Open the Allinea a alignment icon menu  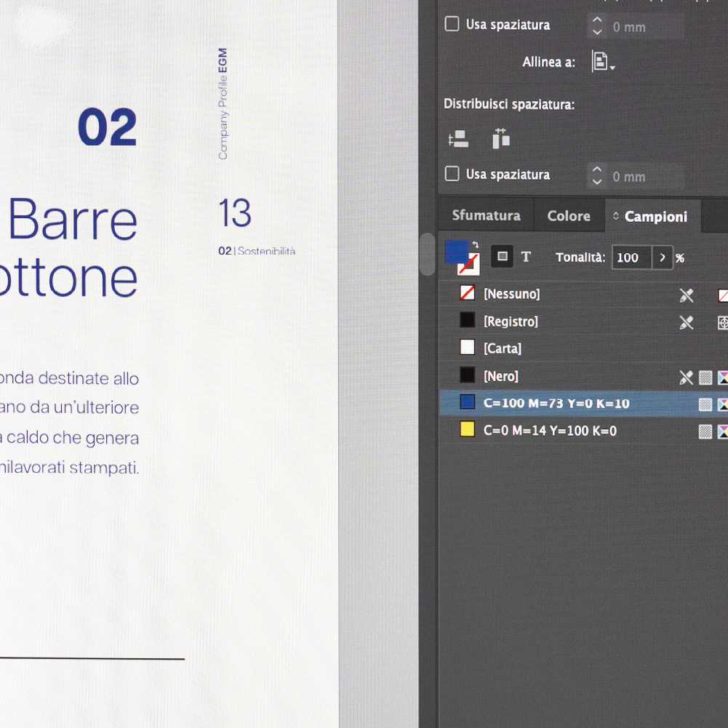603,62
